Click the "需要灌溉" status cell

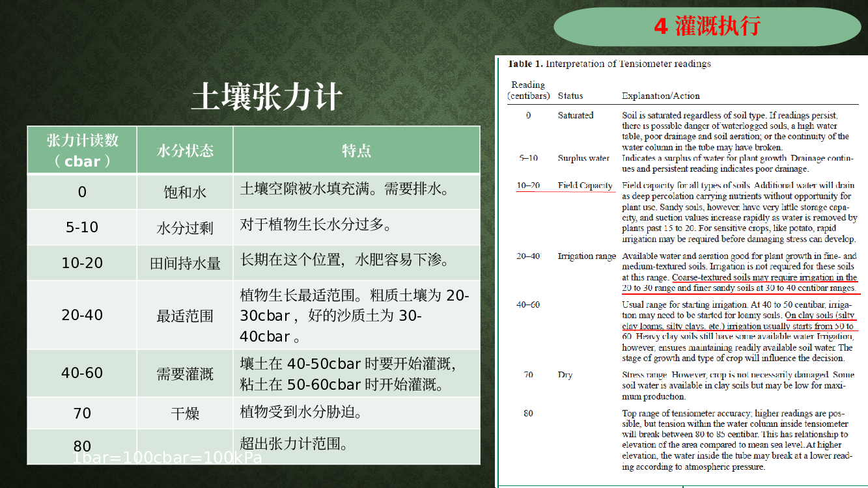[x=185, y=374]
